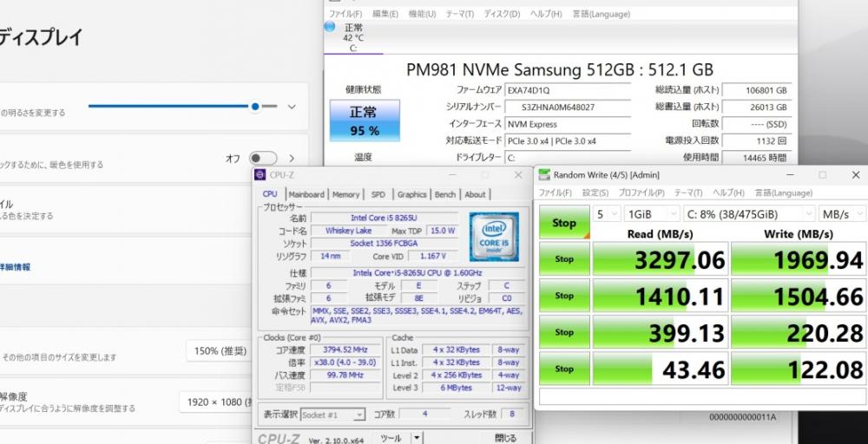Open テーマ(T) menu in CrystalDiskInfo

coord(460,14)
